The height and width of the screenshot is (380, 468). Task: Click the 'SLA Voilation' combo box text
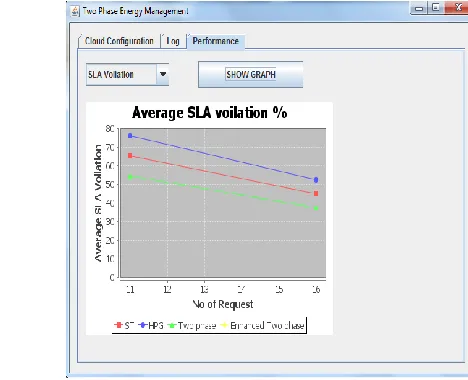point(111,74)
